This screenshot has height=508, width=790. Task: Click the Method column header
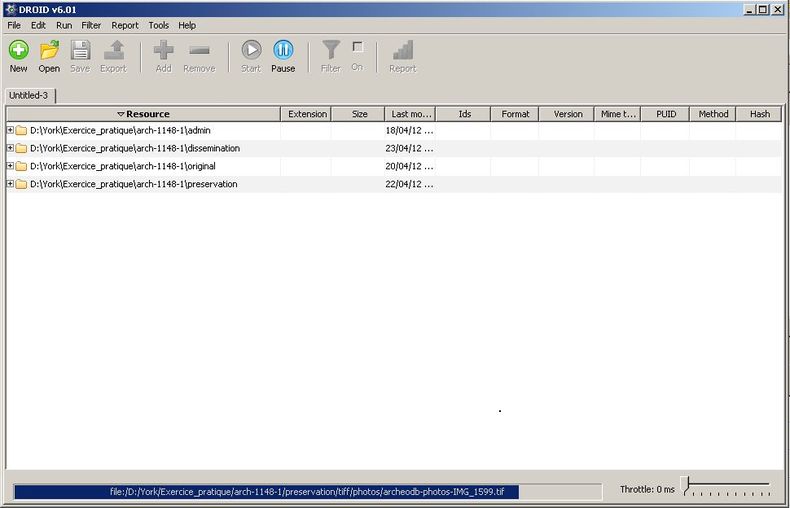coord(713,114)
